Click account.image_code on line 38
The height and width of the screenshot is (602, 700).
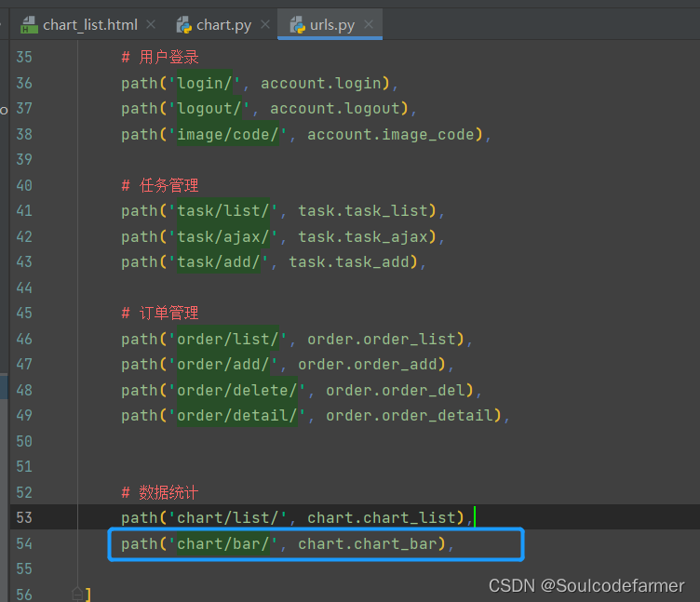(391, 134)
